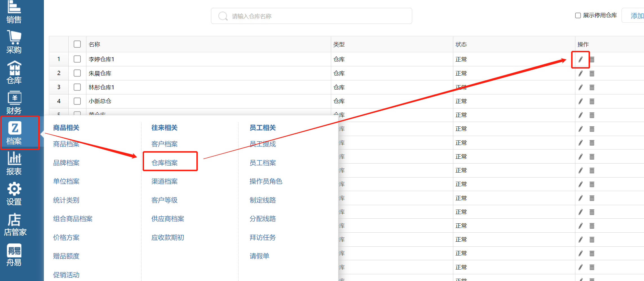Check the box for 朱晨仓库
The height and width of the screenshot is (281, 644).
coord(77,73)
